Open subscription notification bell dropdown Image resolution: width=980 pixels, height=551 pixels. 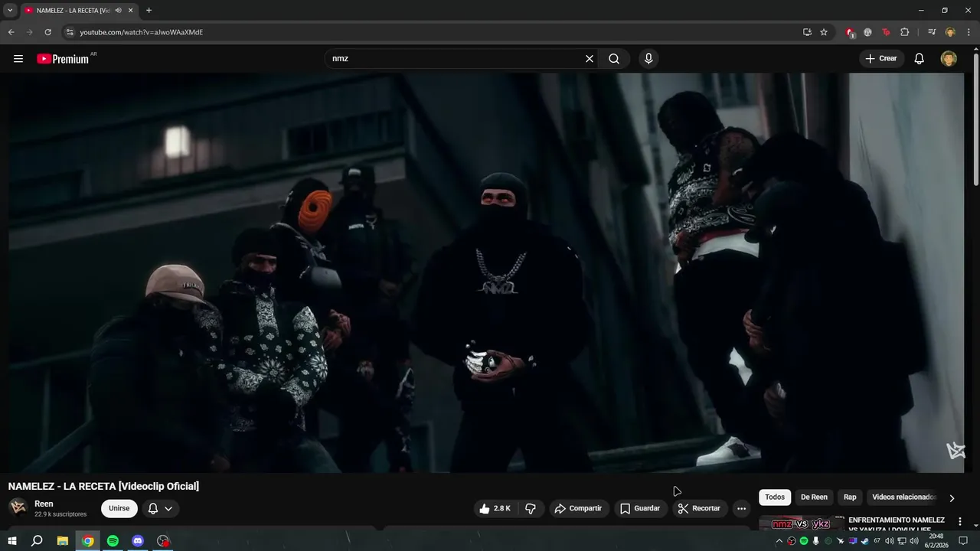pos(160,508)
